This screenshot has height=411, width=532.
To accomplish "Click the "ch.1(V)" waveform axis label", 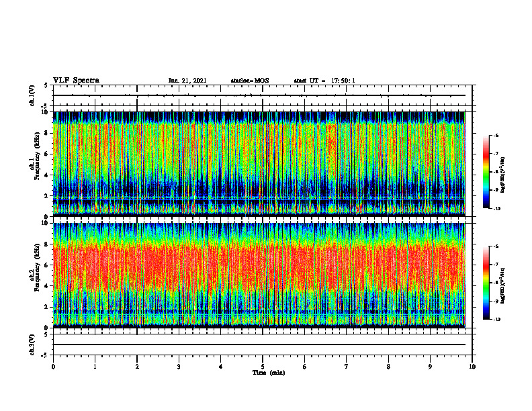I will pyautogui.click(x=32, y=95).
